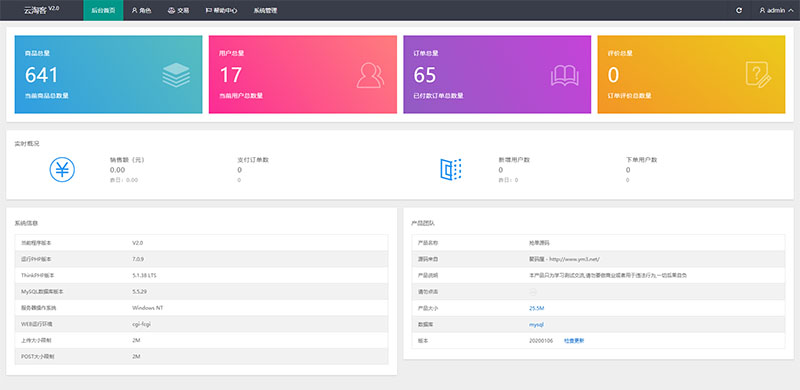Open the admin user dropdown
800x390 pixels.
click(776, 10)
